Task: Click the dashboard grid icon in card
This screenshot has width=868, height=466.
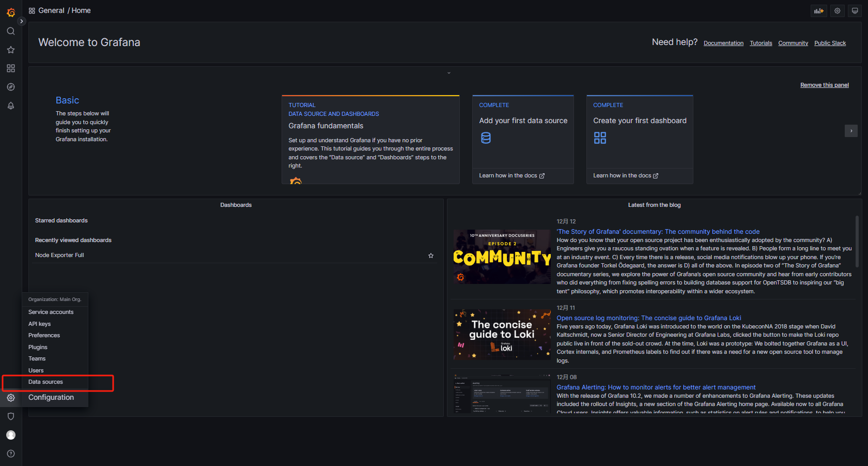Action: (600, 138)
